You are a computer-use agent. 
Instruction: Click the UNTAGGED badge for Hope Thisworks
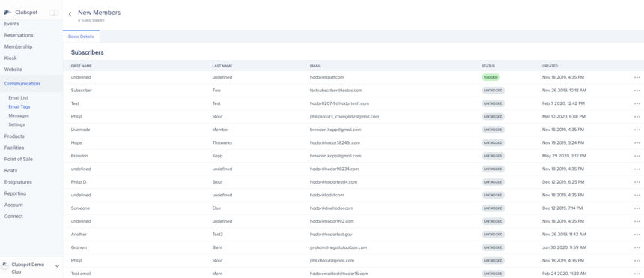(493, 143)
